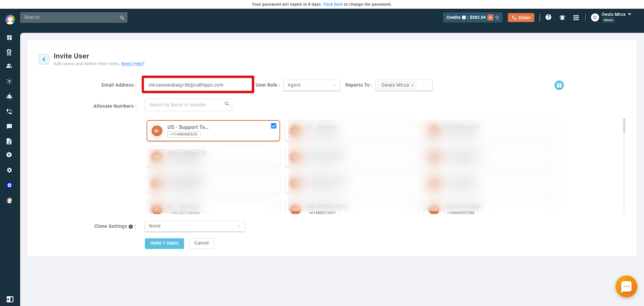Click the Admin role badge
Image resolution: width=644 pixels, height=306 pixels.
608,20
